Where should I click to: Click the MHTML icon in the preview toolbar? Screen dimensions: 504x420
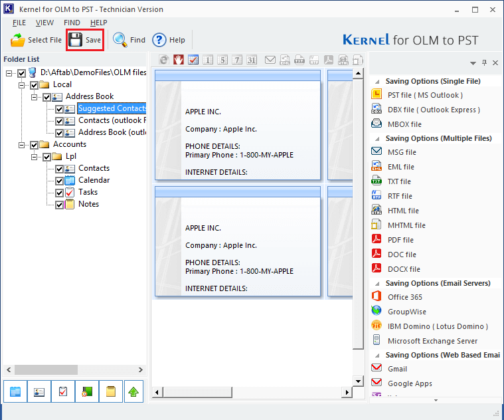pos(358,60)
